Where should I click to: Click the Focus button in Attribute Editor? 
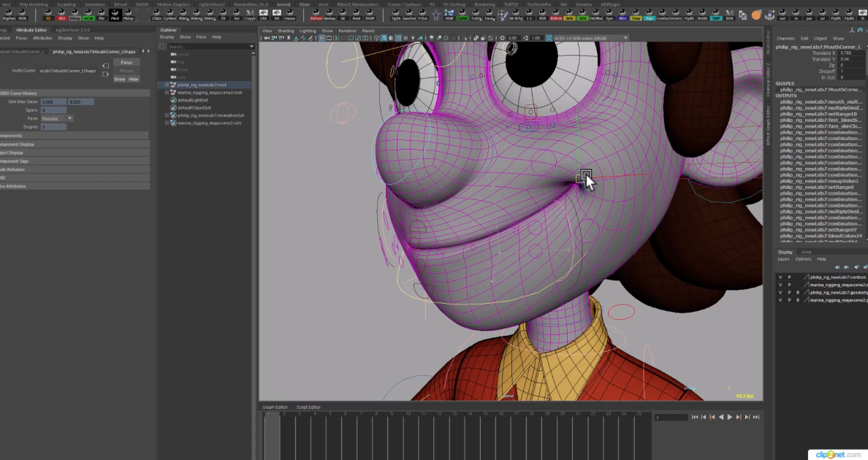(127, 63)
